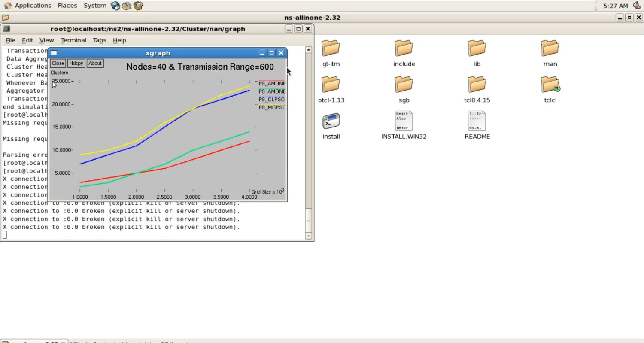The width and height of the screenshot is (644, 343).
Task: Open the Terminal menu
Action: point(73,40)
